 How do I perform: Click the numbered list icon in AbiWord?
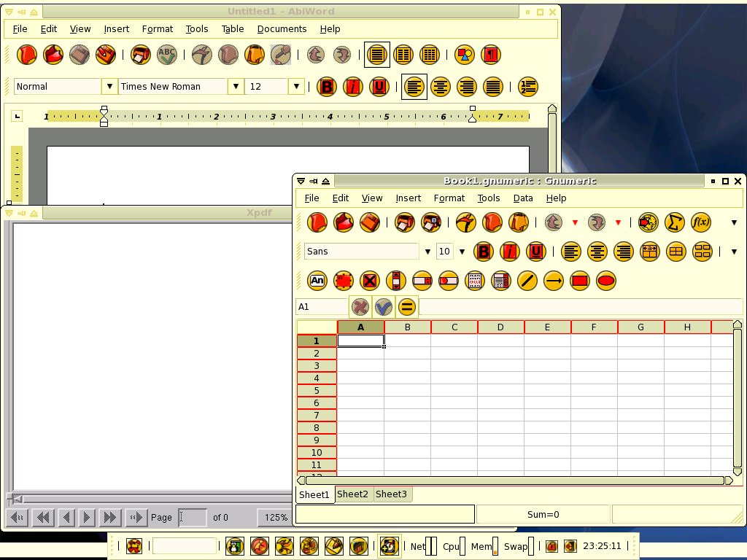[x=528, y=87]
